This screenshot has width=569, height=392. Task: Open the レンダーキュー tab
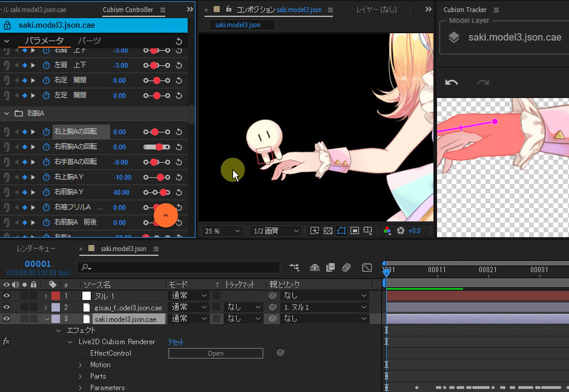(36, 249)
